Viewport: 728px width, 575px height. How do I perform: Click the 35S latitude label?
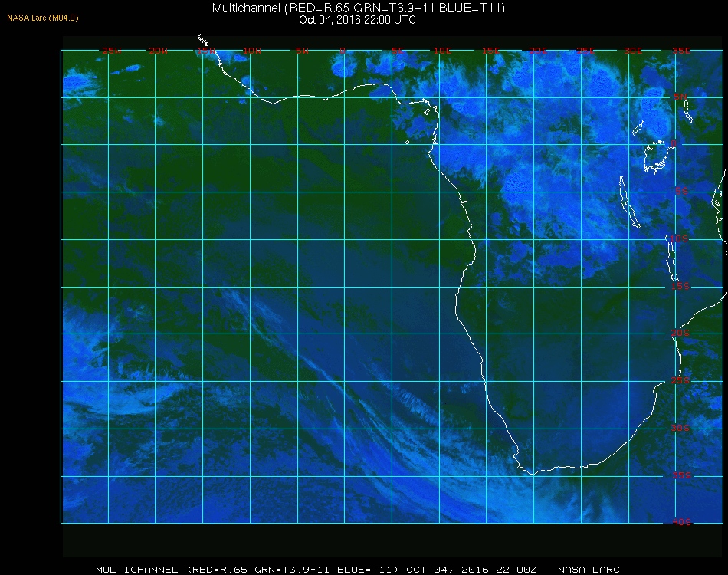(x=681, y=475)
